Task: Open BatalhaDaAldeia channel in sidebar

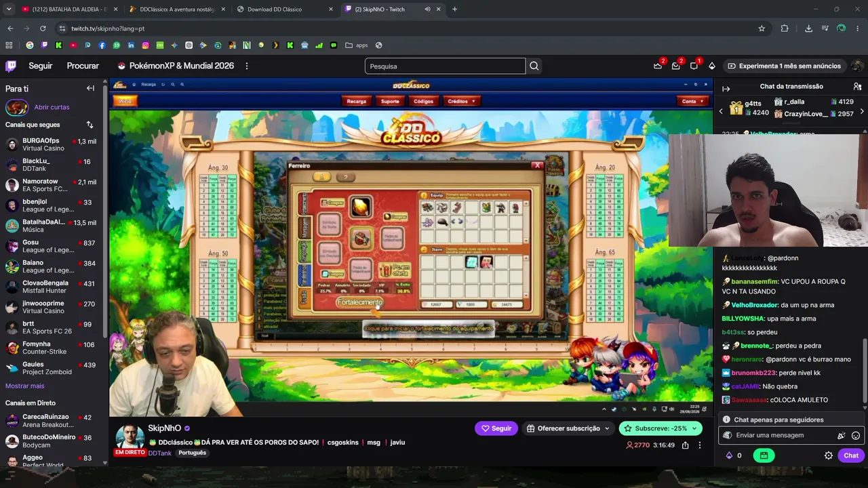Action: (53, 226)
